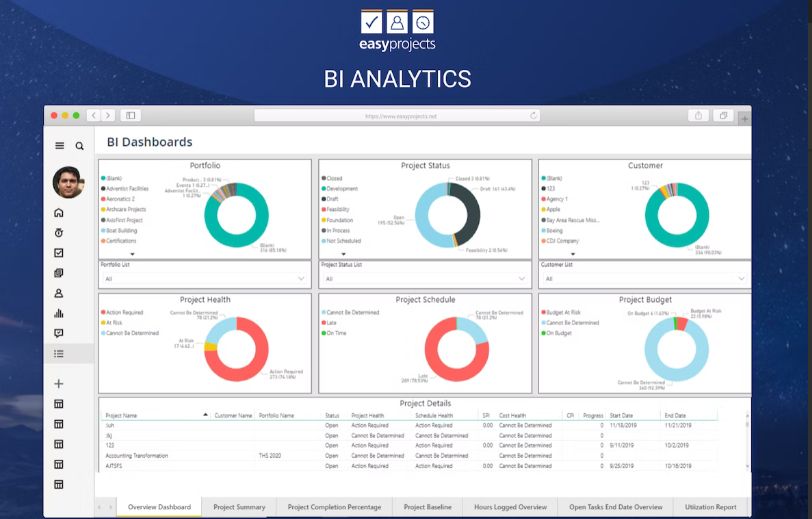Click the Project Details table vertical scrollbar
Screen dimensions: 812x519
747,440
